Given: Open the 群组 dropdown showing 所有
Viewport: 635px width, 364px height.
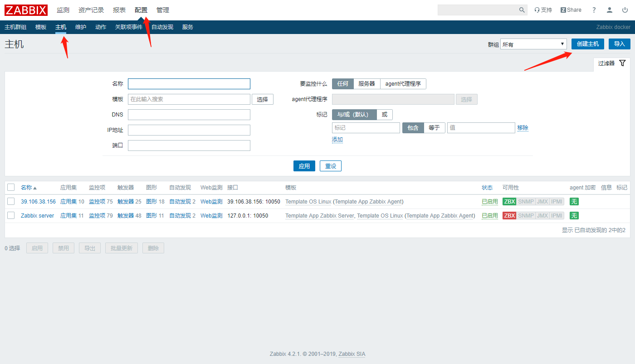Looking at the screenshot, I should [x=533, y=44].
